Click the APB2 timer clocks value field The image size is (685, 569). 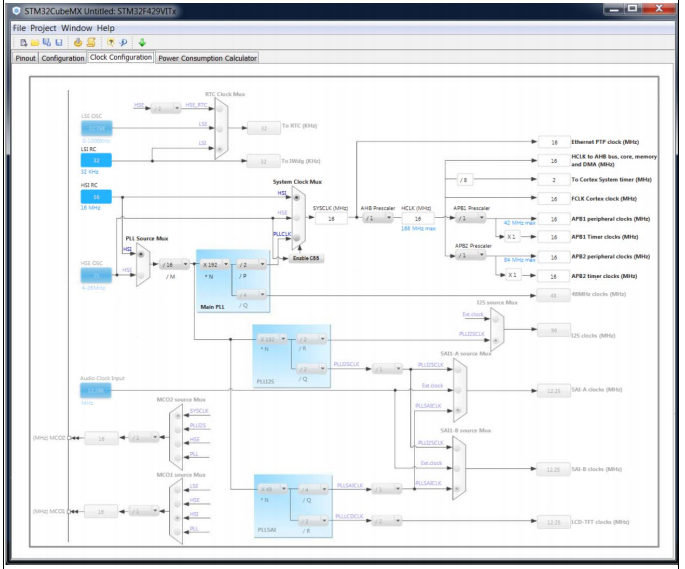[x=554, y=276]
